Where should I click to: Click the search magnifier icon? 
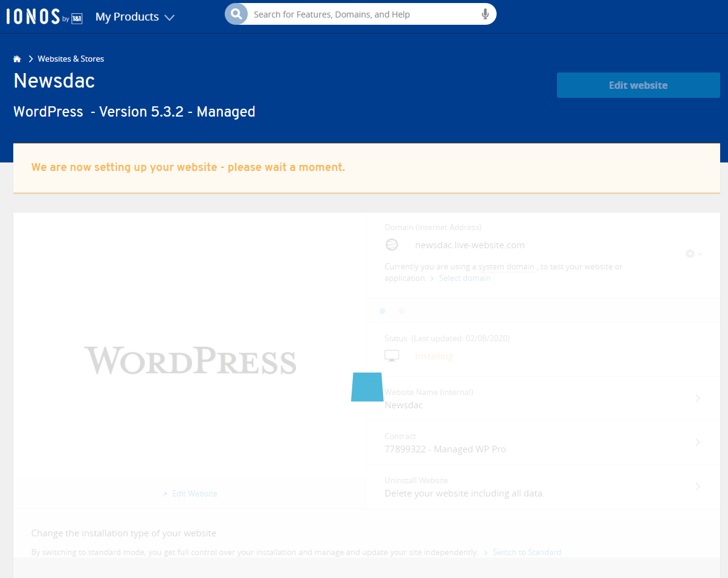pos(236,14)
